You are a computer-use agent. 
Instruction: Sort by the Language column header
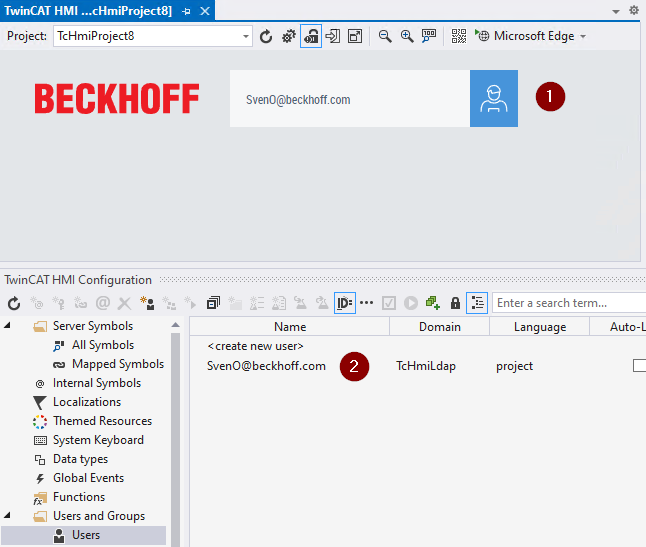pos(540,327)
